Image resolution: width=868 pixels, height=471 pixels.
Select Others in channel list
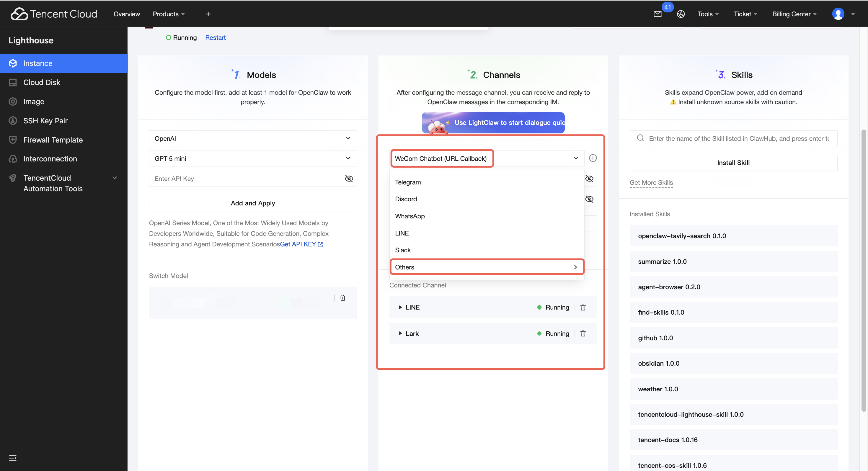pos(487,267)
